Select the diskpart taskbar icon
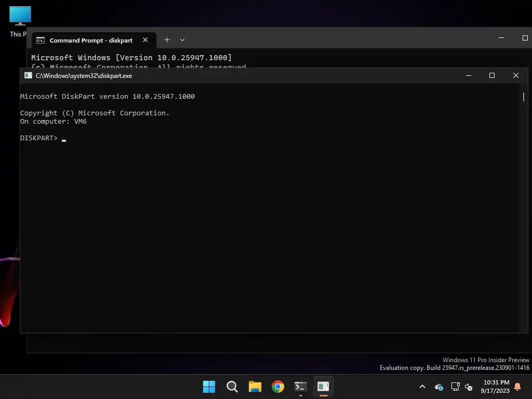The height and width of the screenshot is (399, 532). point(323,387)
